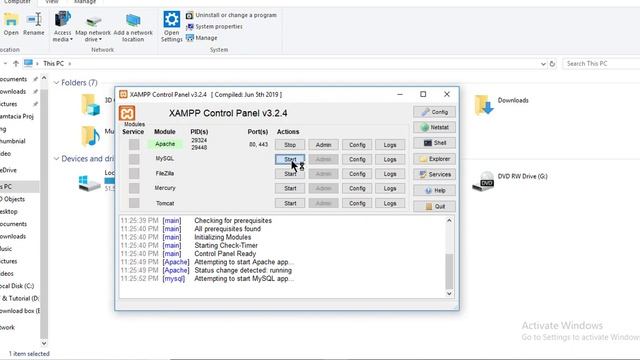The image size is (640, 360).
Task: View Mercury Logs
Action: pyautogui.click(x=390, y=188)
